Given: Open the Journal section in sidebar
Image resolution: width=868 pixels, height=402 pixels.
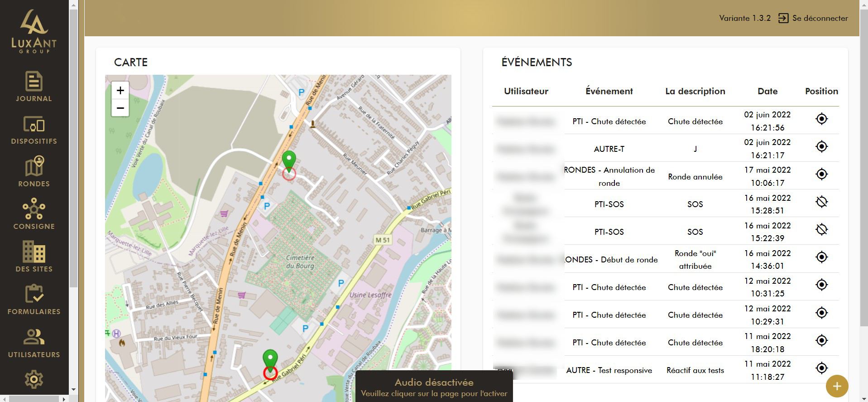Looking at the screenshot, I should coord(34,87).
